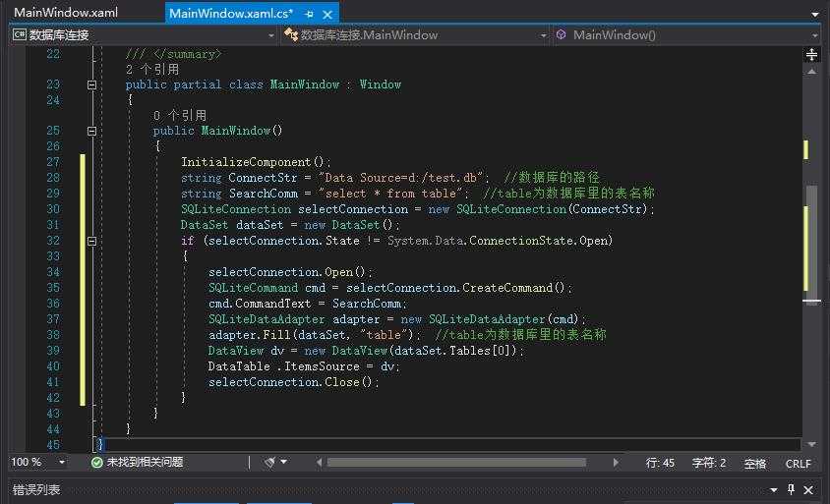Click line number 30 in the gutter
Image resolution: width=830 pixels, height=504 pixels.
coord(53,209)
